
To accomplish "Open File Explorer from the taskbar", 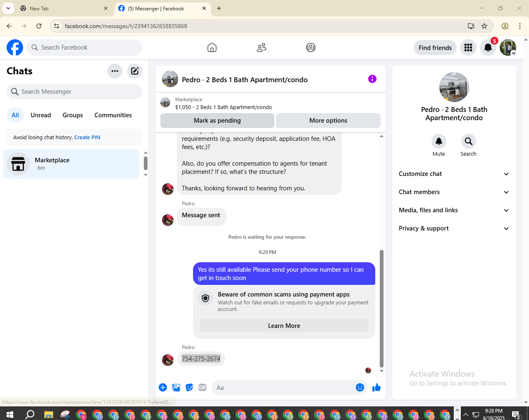I will click(49, 414).
